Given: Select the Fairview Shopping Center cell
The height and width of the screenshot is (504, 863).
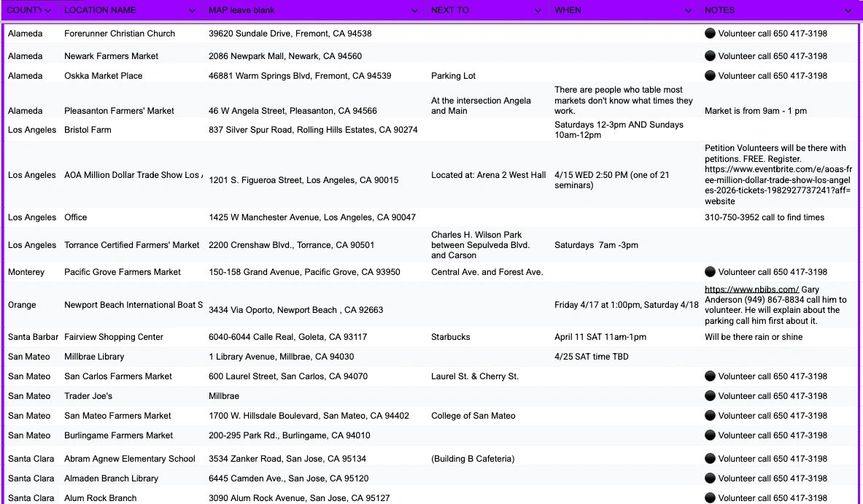Looking at the screenshot, I should [x=114, y=337].
